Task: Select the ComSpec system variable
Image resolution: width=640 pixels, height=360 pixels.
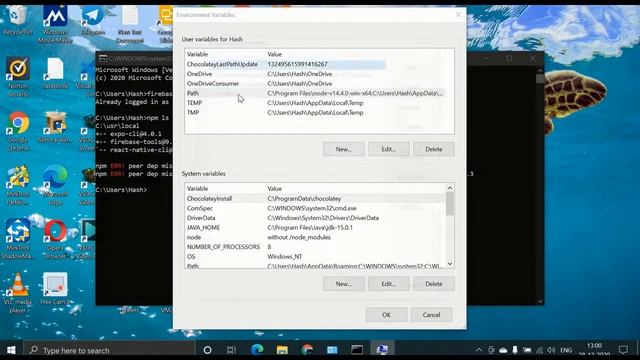Action: 315,208
